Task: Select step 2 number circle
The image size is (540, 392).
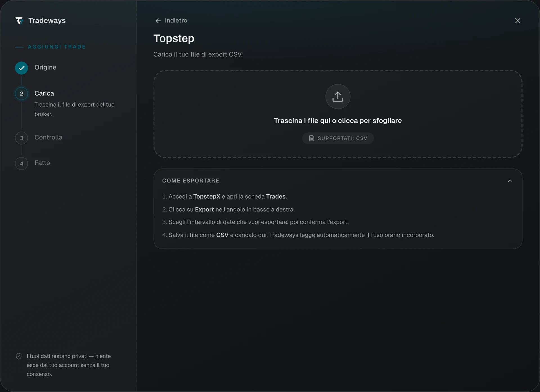Action: click(22, 94)
